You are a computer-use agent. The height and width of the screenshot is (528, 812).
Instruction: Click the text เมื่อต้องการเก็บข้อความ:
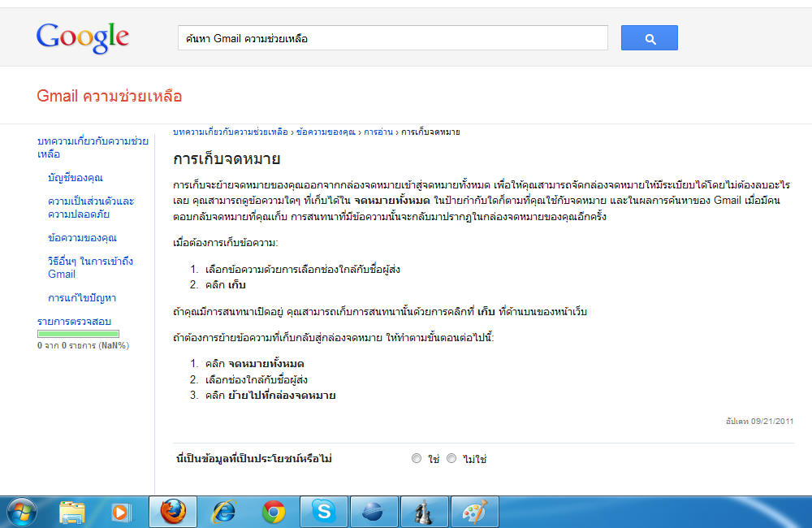225,243
